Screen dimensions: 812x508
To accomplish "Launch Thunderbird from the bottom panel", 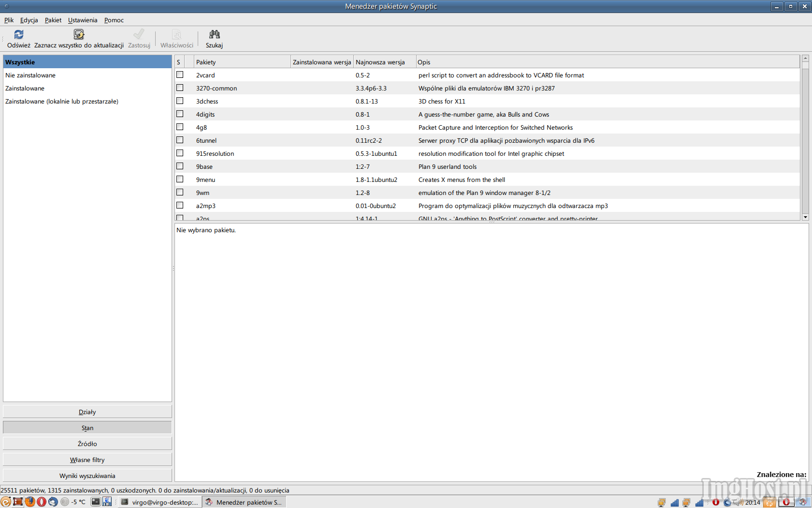I will pyautogui.click(x=53, y=502).
